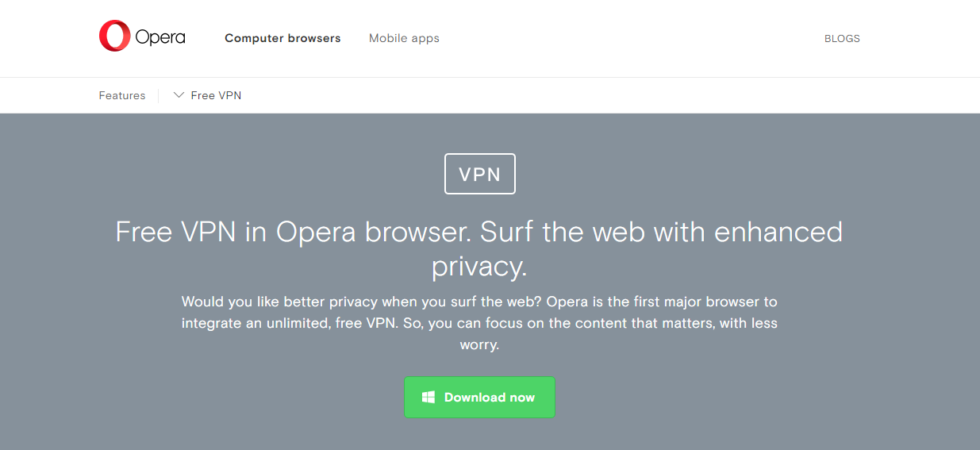Click the word 'worry.' in the description
This screenshot has width=980, height=450.
[x=479, y=345]
